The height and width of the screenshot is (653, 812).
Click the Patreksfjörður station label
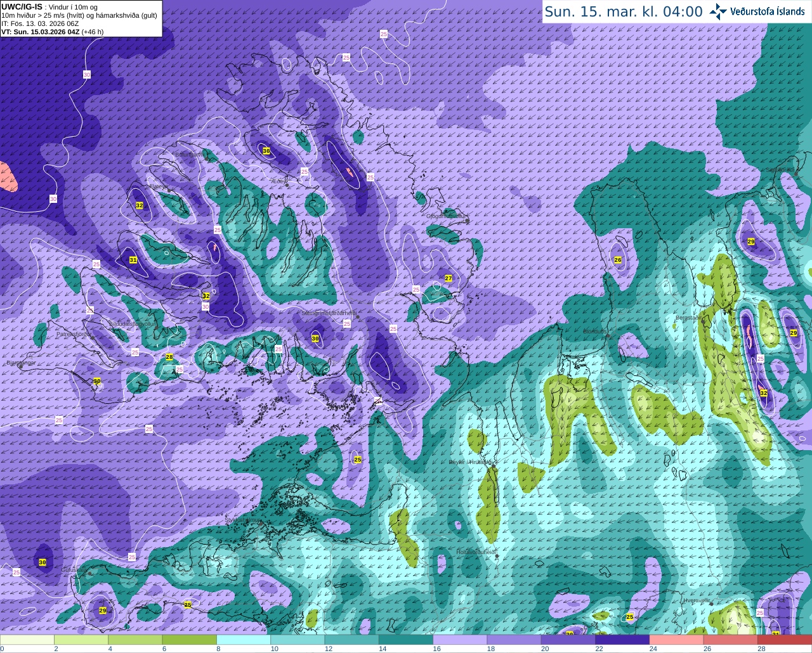74,334
